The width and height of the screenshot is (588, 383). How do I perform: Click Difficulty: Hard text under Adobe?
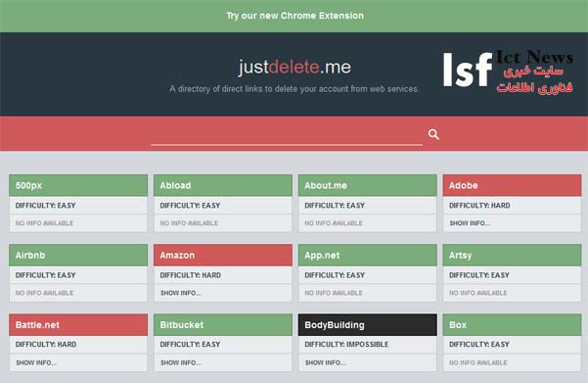(x=479, y=206)
